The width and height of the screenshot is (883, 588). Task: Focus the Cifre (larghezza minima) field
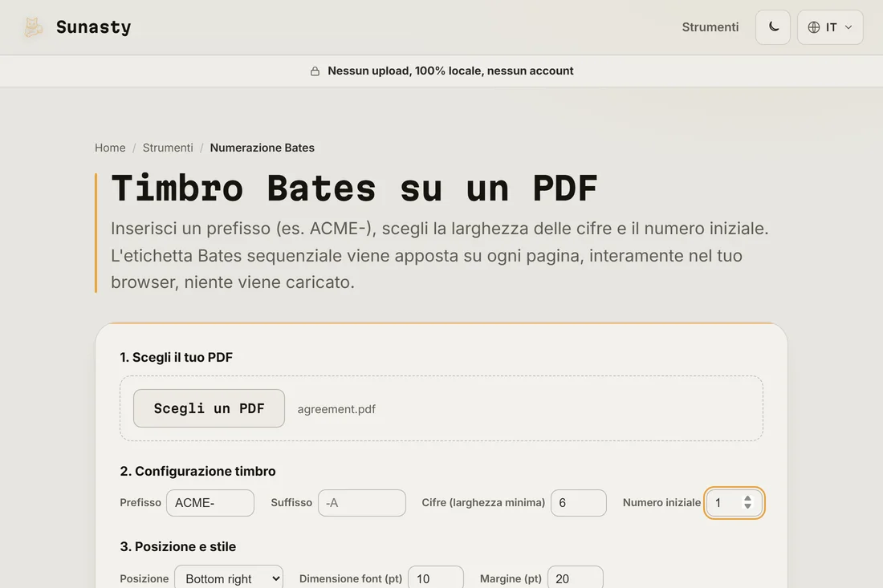(x=578, y=502)
